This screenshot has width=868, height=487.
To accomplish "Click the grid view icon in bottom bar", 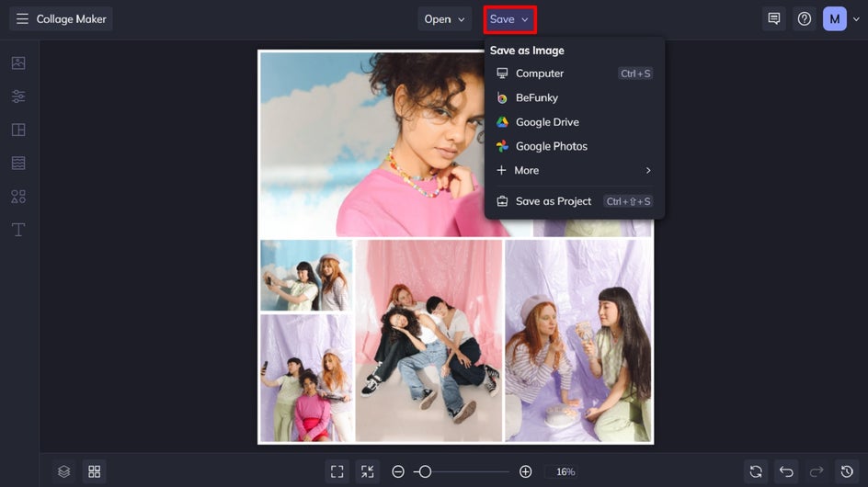I will tap(94, 471).
